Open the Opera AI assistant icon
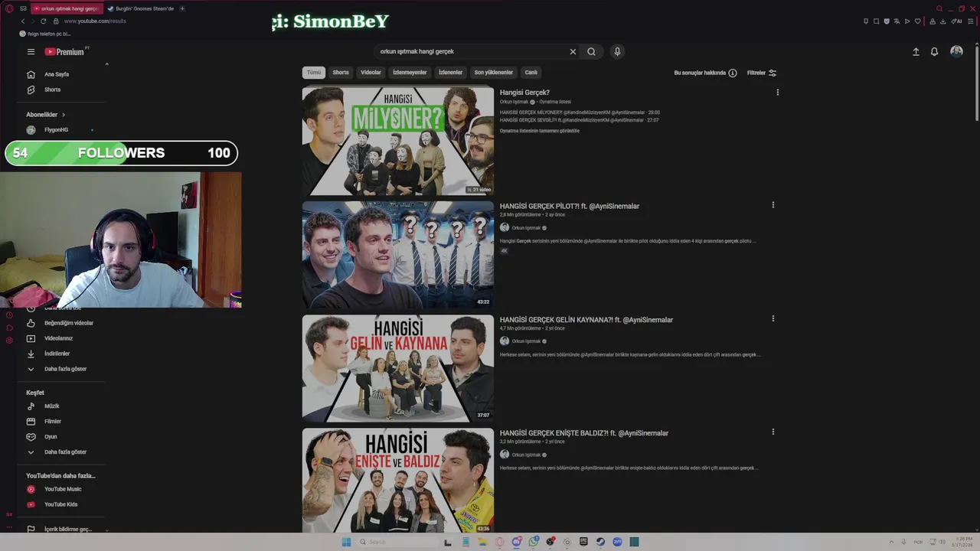This screenshot has width=980, height=551. click(x=957, y=21)
